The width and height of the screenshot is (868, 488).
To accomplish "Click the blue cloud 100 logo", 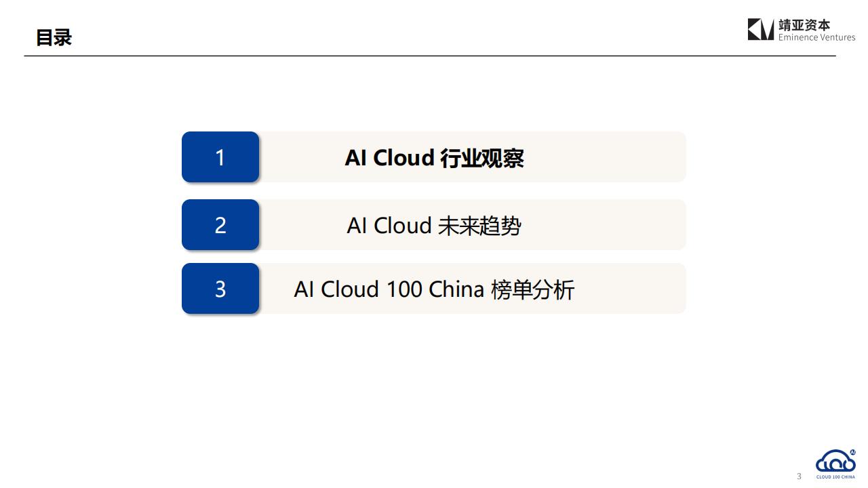I will [x=835, y=462].
